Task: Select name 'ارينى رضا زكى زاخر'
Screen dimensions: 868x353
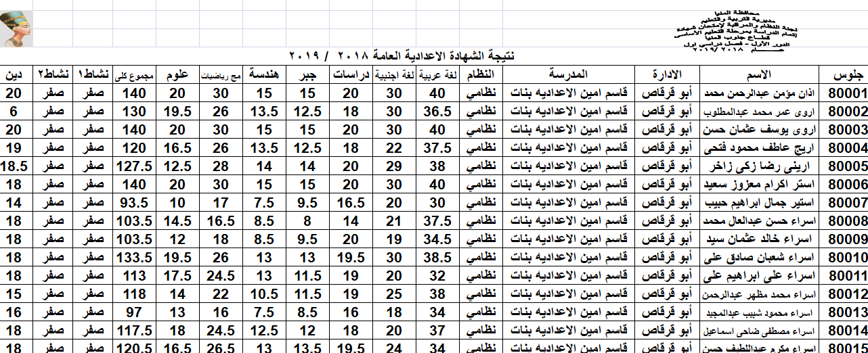Action: point(758,166)
